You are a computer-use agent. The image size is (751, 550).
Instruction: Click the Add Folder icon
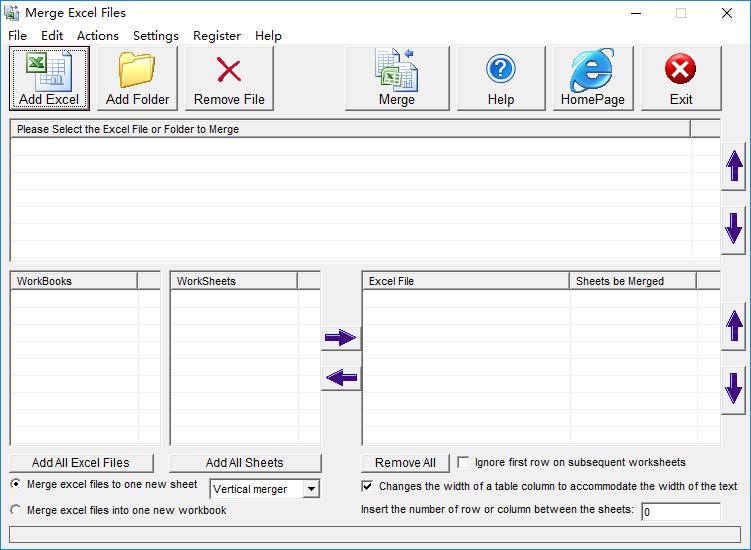pyautogui.click(x=137, y=69)
